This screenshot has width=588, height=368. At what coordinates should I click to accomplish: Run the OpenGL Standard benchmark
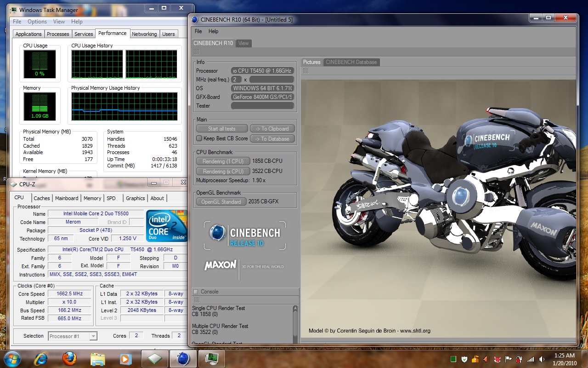(221, 201)
